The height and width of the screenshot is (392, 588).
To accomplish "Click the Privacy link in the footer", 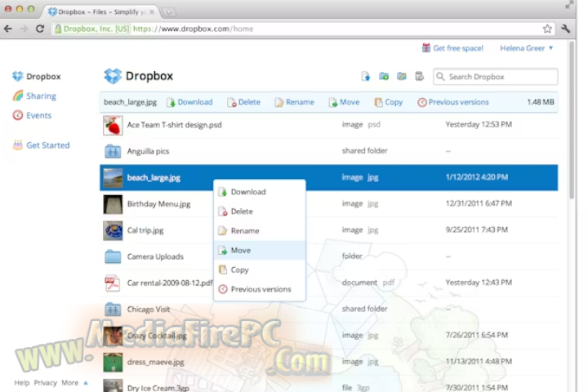I will point(46,383).
